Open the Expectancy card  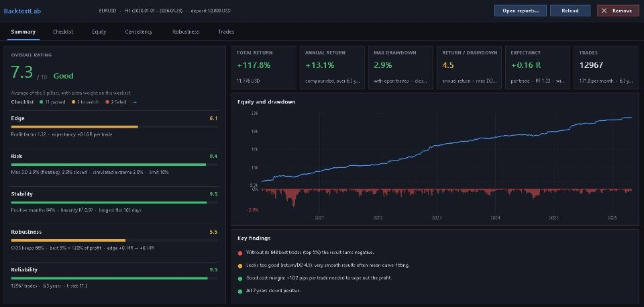[538, 67]
